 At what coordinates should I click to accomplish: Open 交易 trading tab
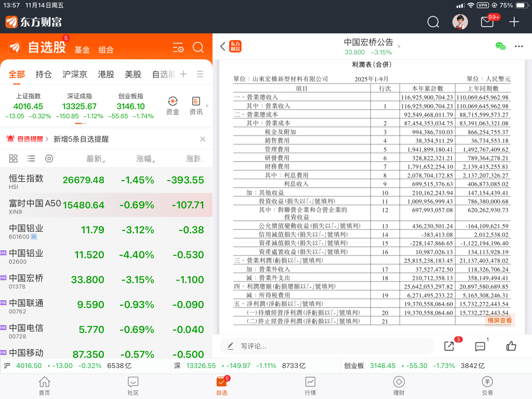click(487, 386)
